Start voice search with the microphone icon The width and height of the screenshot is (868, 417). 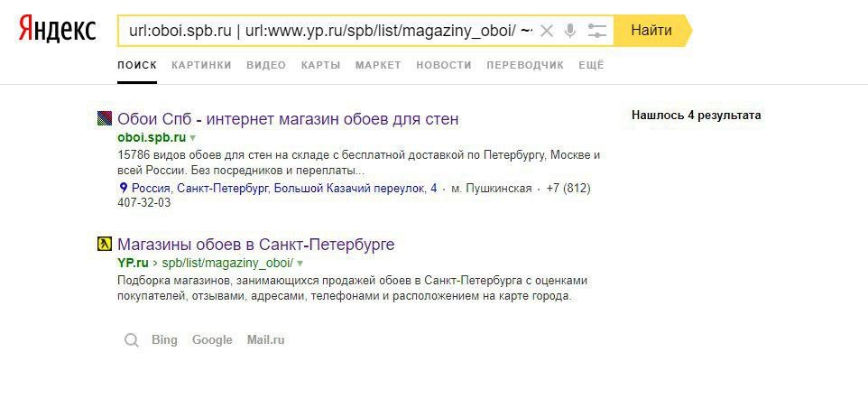pyautogui.click(x=570, y=31)
